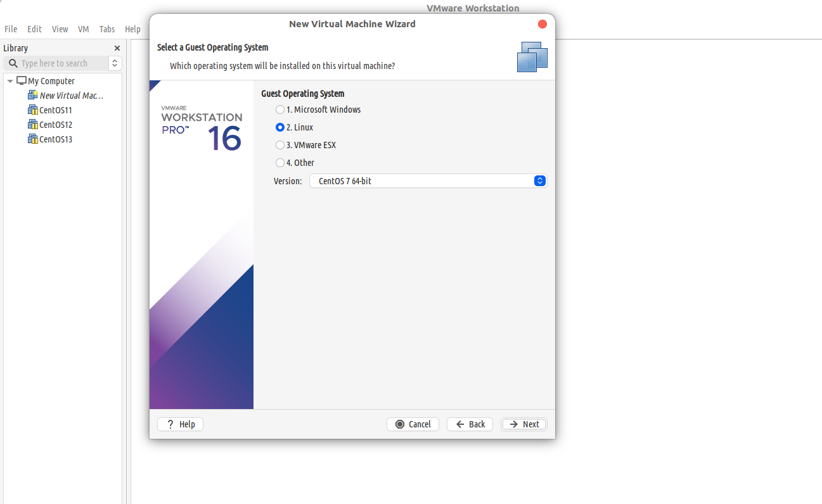Click the right arrow icon on Next
The image size is (822, 504).
click(514, 424)
